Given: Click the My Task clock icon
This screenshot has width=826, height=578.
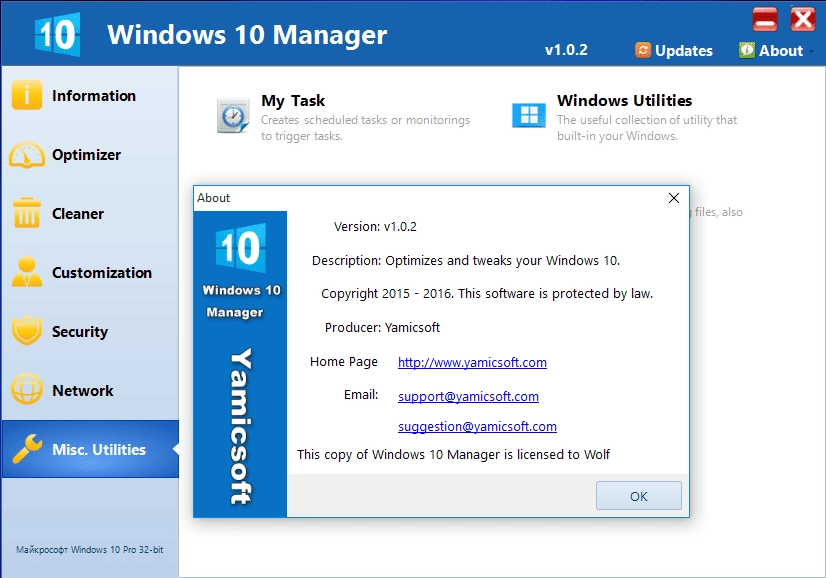Looking at the screenshot, I should [233, 116].
